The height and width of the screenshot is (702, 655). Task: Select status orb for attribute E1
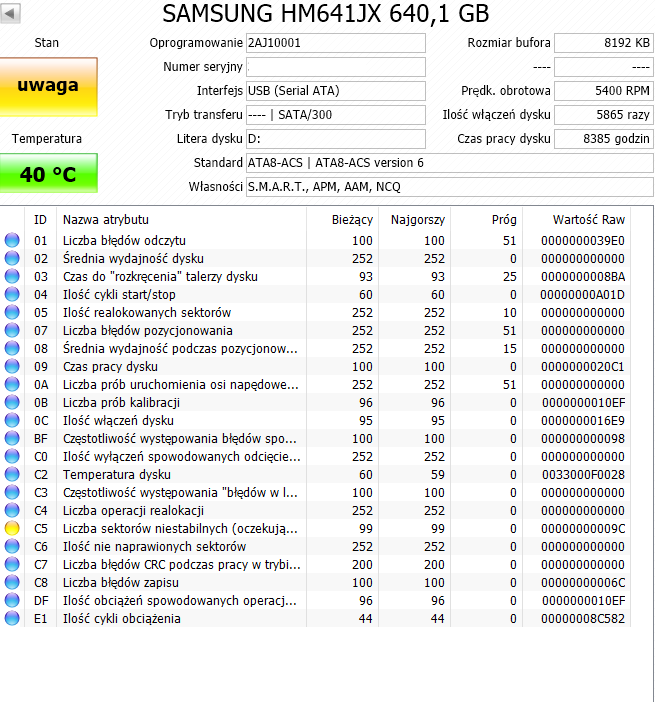pos(12,618)
